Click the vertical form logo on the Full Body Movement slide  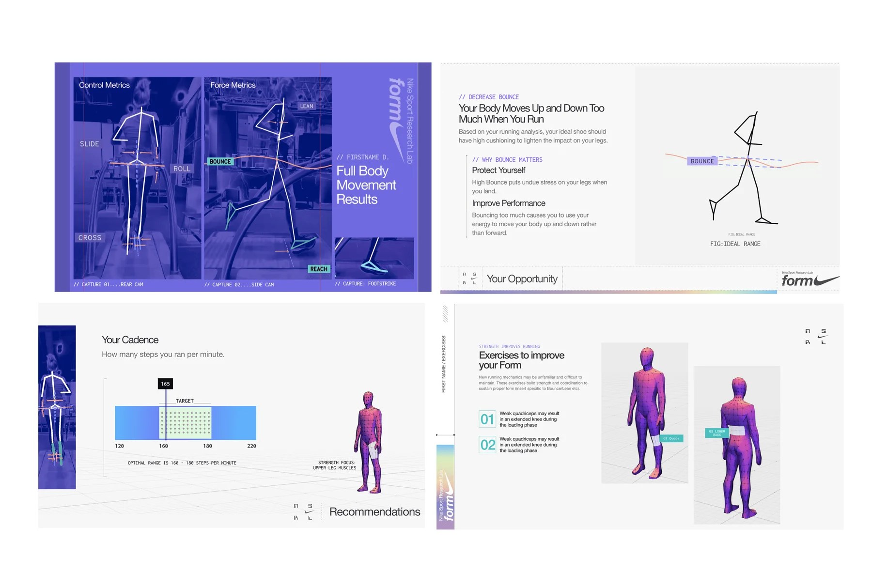tap(401, 120)
